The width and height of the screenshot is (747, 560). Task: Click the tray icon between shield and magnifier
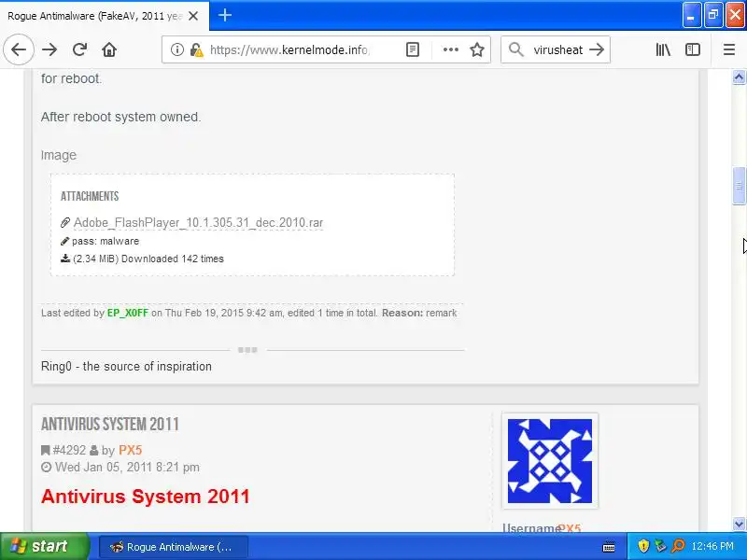(660, 546)
